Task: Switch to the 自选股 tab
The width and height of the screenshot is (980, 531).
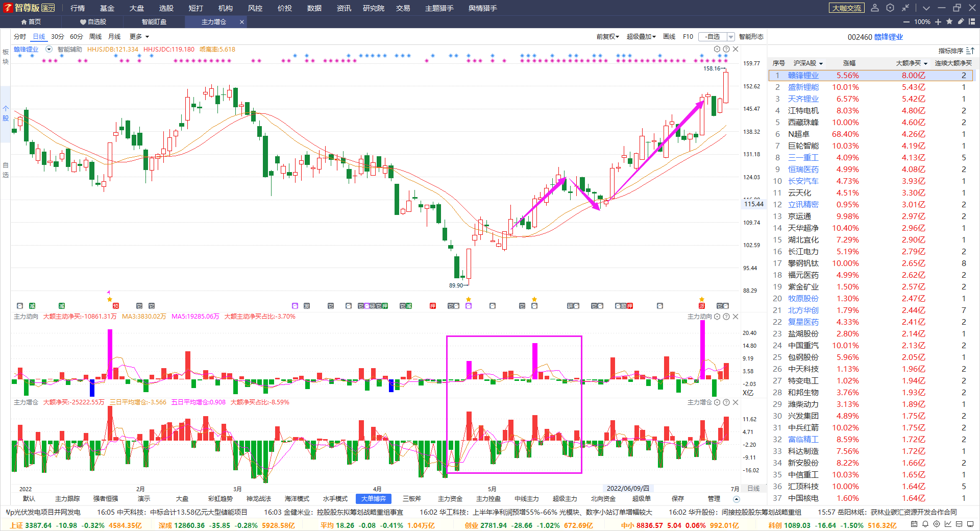Action: click(x=93, y=22)
